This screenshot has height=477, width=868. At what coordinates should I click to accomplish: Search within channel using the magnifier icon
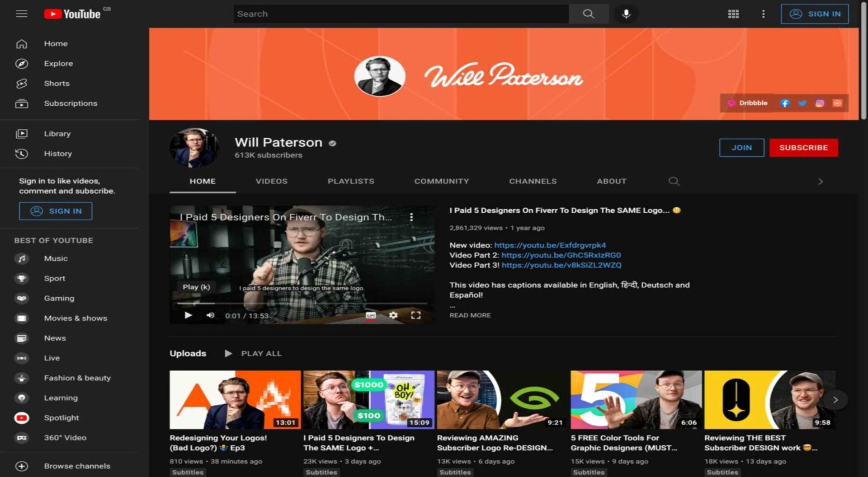click(x=674, y=182)
